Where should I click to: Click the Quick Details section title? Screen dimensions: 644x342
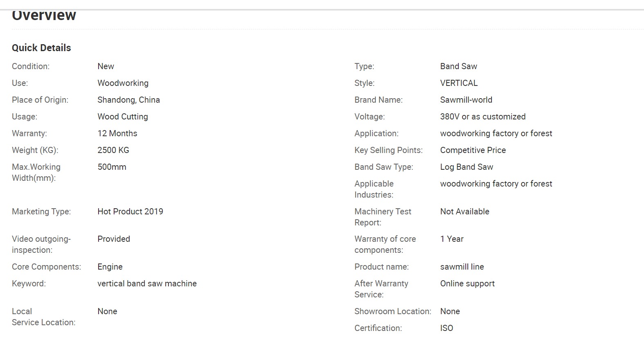pyautogui.click(x=41, y=48)
